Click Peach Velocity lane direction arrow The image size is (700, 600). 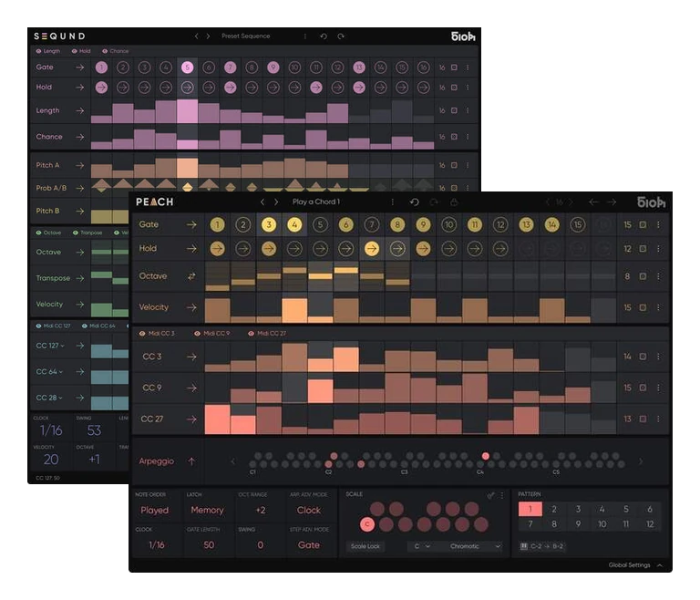point(191,307)
